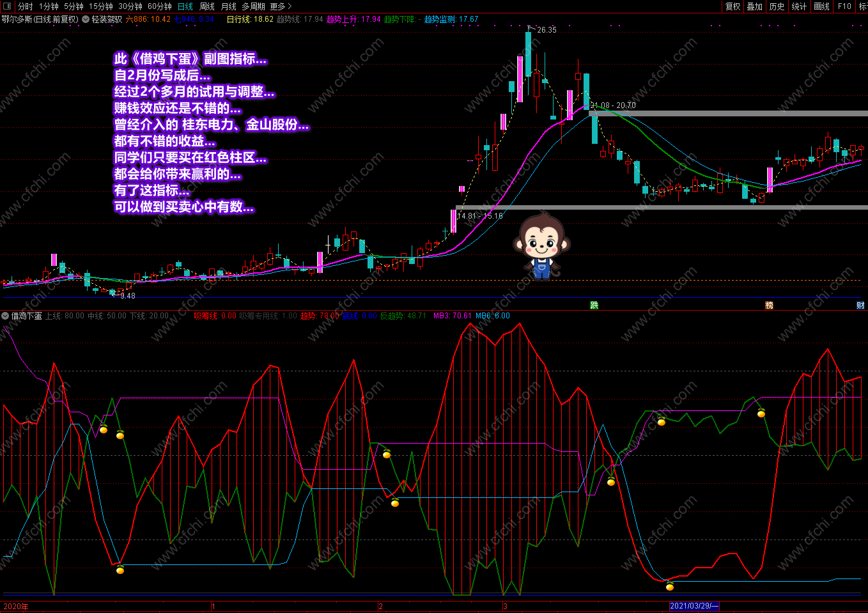Select the 30分钟 period tab
The width and height of the screenshot is (868, 613).
tap(130, 6)
